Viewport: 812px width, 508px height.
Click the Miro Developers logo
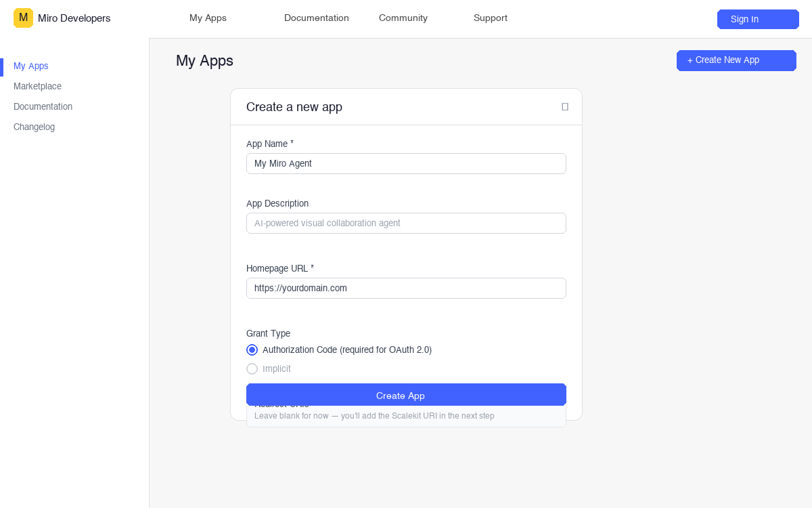click(62, 18)
